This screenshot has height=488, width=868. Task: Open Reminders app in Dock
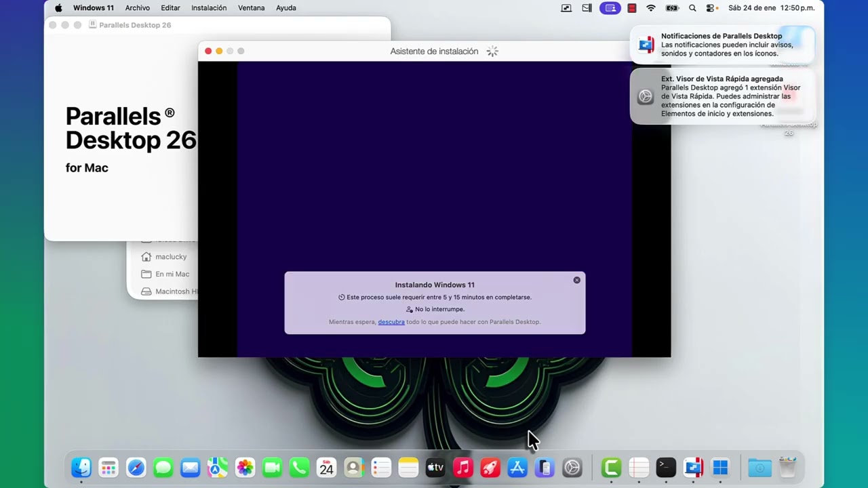click(x=381, y=468)
